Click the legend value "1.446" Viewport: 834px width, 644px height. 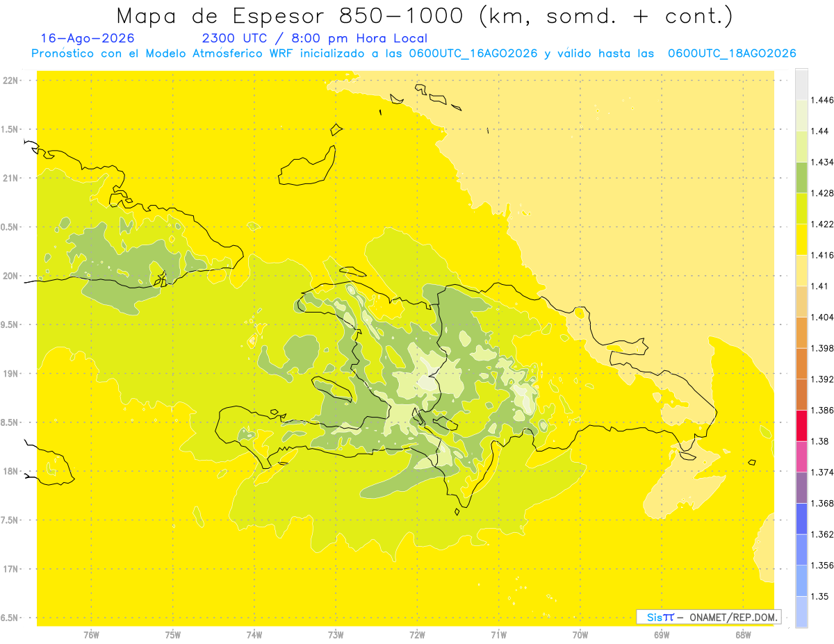pos(821,100)
